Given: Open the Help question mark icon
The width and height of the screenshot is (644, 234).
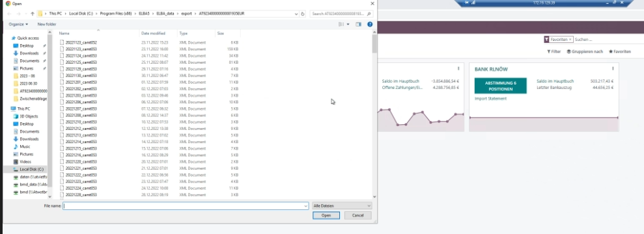Looking at the screenshot, I should pyautogui.click(x=370, y=25).
